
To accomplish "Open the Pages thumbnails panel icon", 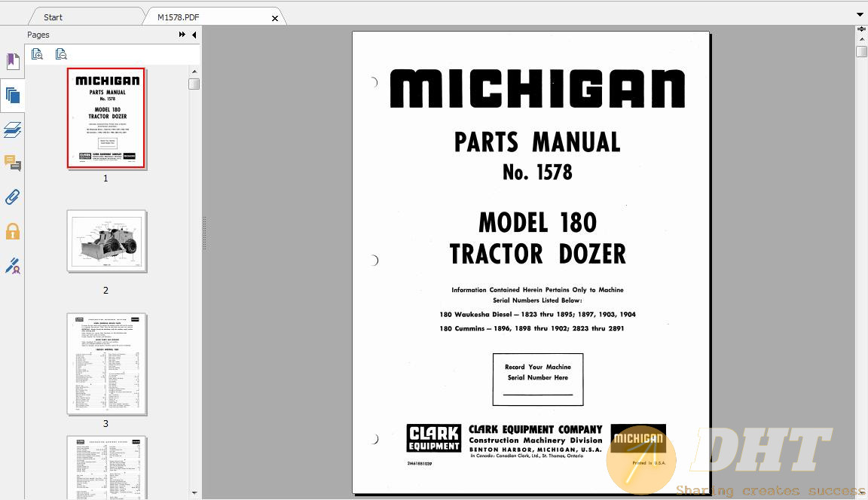I will pyautogui.click(x=13, y=96).
